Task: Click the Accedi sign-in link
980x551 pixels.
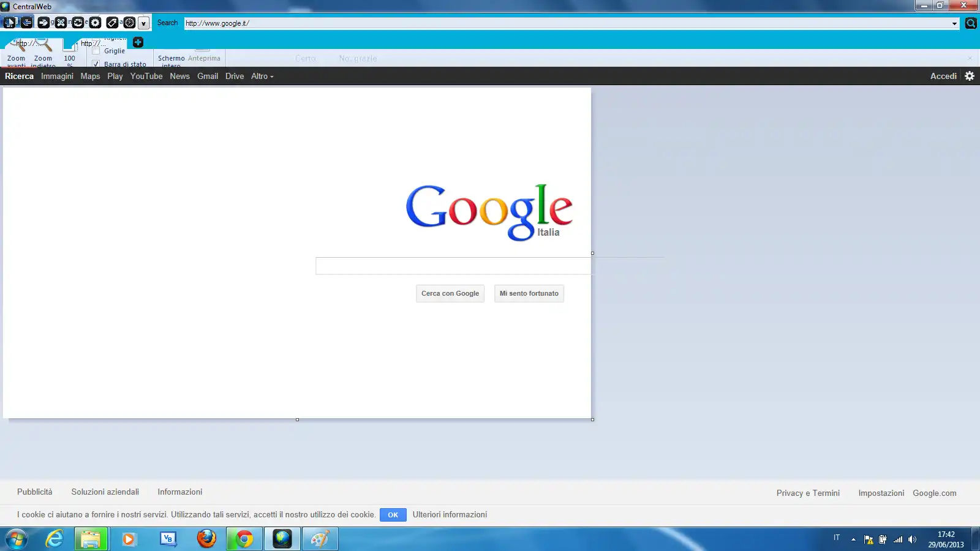Action: coord(943,77)
